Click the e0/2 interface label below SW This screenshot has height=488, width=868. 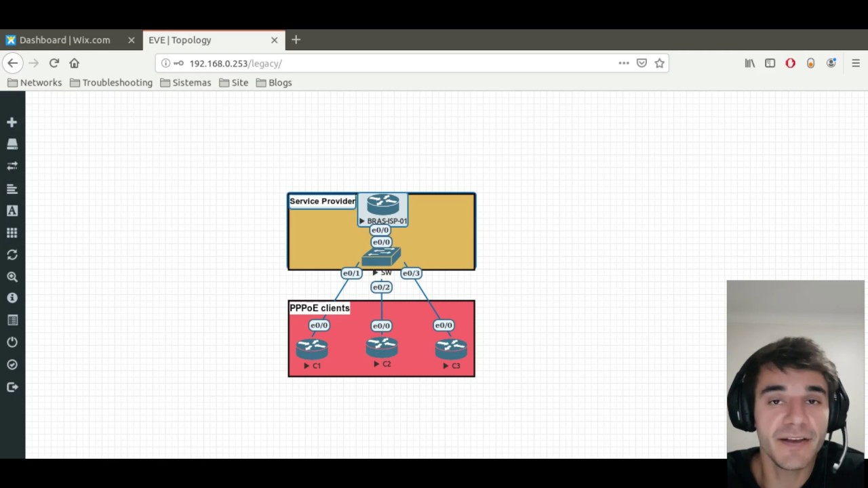pyautogui.click(x=381, y=287)
